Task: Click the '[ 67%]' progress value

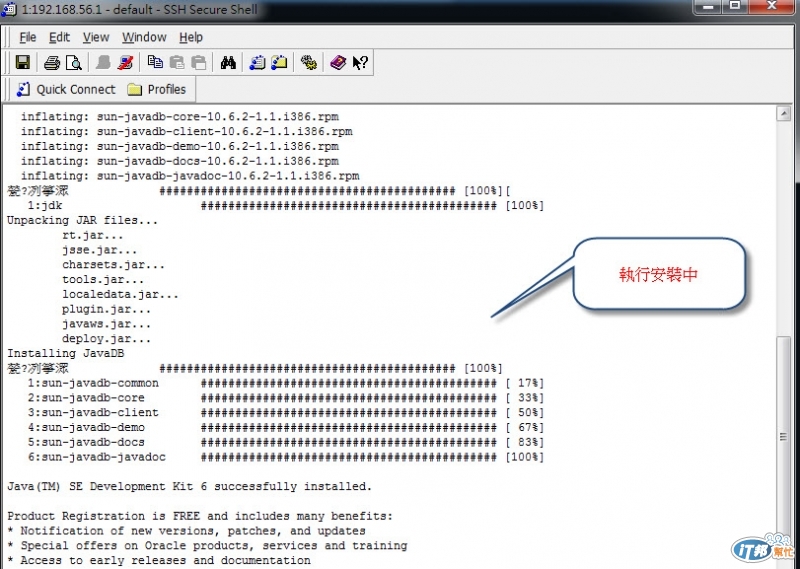Action: coord(524,427)
